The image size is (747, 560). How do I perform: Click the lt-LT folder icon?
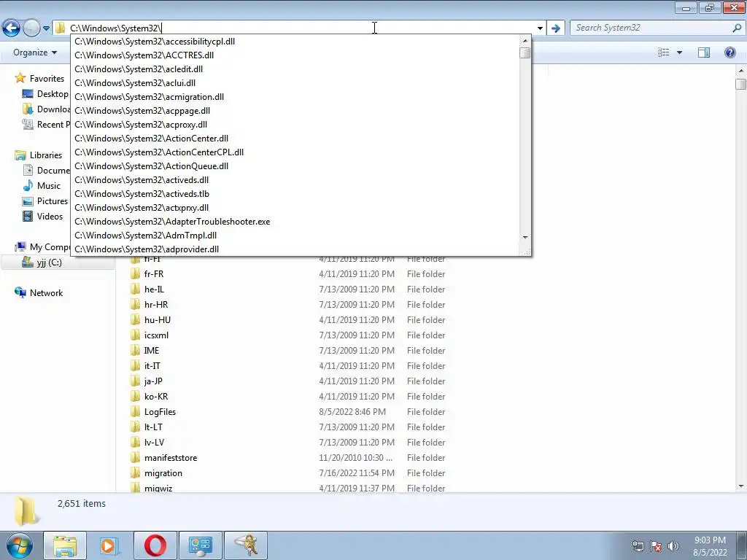pyautogui.click(x=136, y=427)
